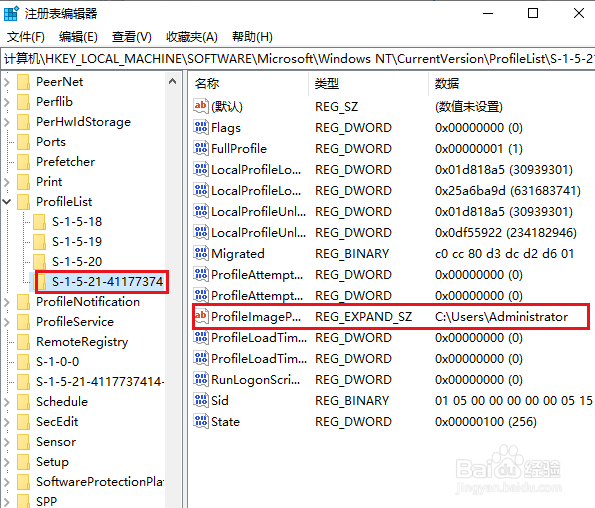This screenshot has height=508, width=595.
Task: Click the C:\Users\Administrator data cell
Action: pos(501,317)
